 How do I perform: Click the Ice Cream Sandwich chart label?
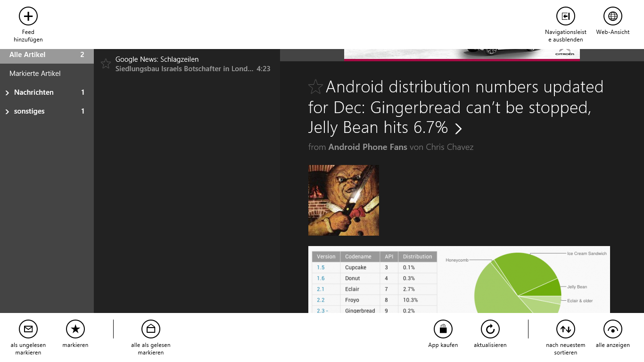pyautogui.click(x=587, y=254)
